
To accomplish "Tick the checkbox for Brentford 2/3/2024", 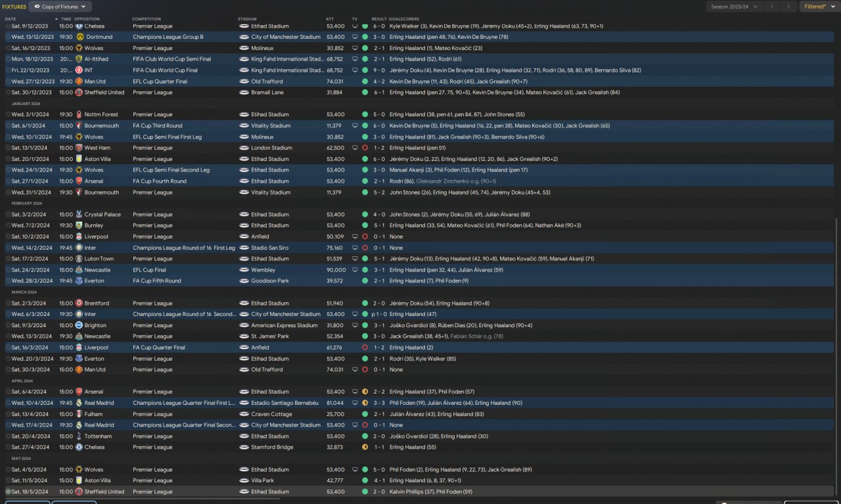I will click(x=8, y=304).
